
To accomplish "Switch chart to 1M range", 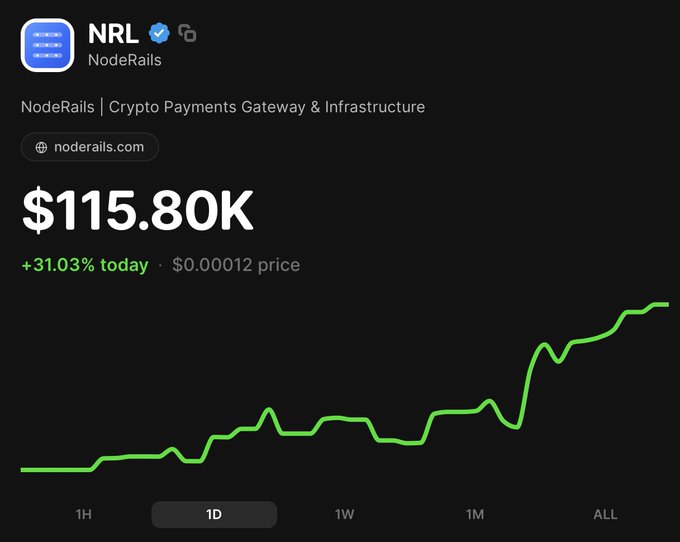I will tap(475, 514).
